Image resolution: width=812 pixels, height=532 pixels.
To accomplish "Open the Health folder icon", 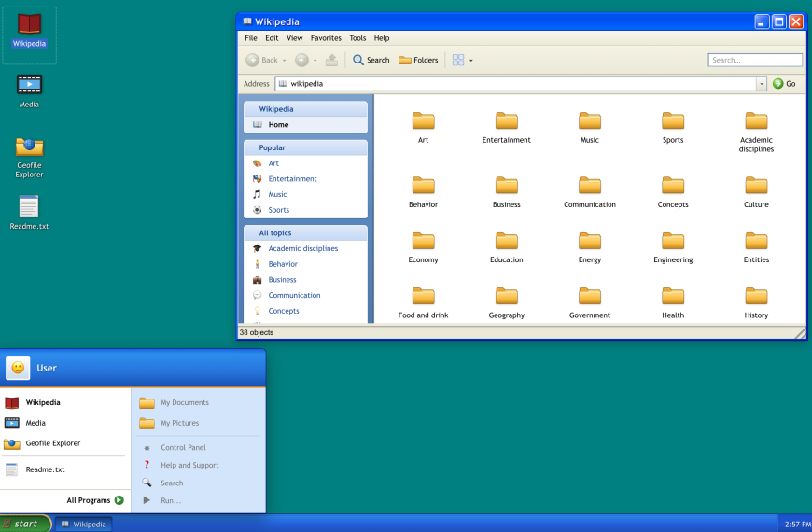I will pyautogui.click(x=673, y=296).
